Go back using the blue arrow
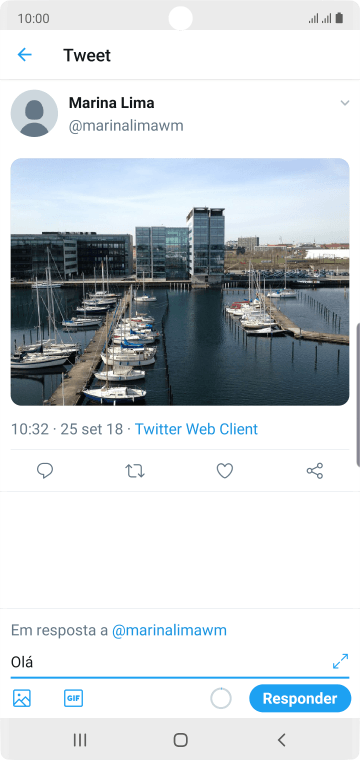The width and height of the screenshot is (360, 760). tap(24, 55)
